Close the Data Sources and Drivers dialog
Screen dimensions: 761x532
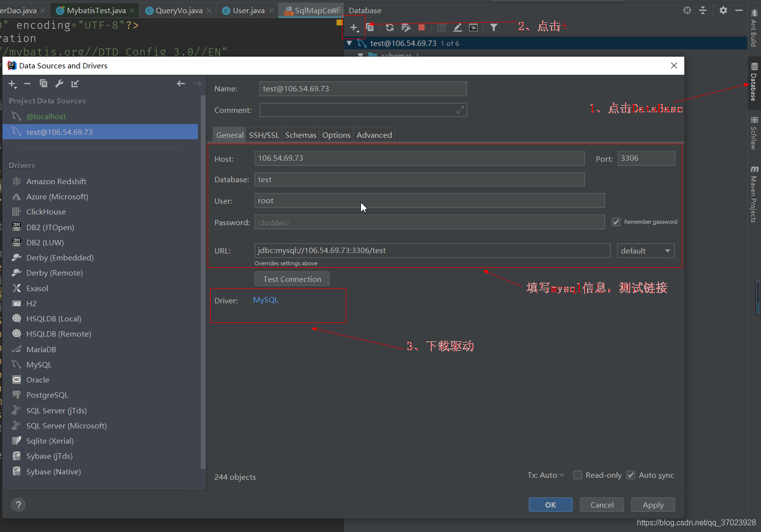(674, 65)
